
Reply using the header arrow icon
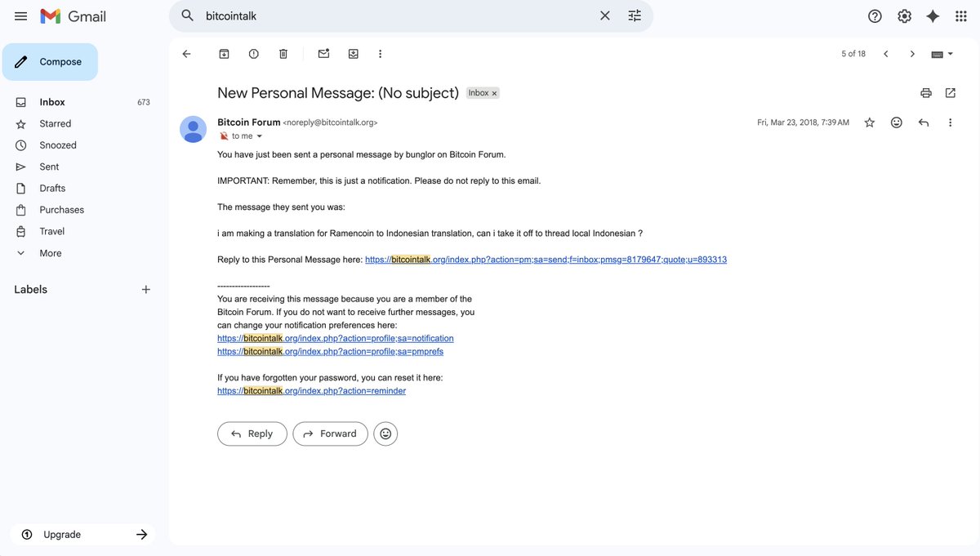coord(924,122)
